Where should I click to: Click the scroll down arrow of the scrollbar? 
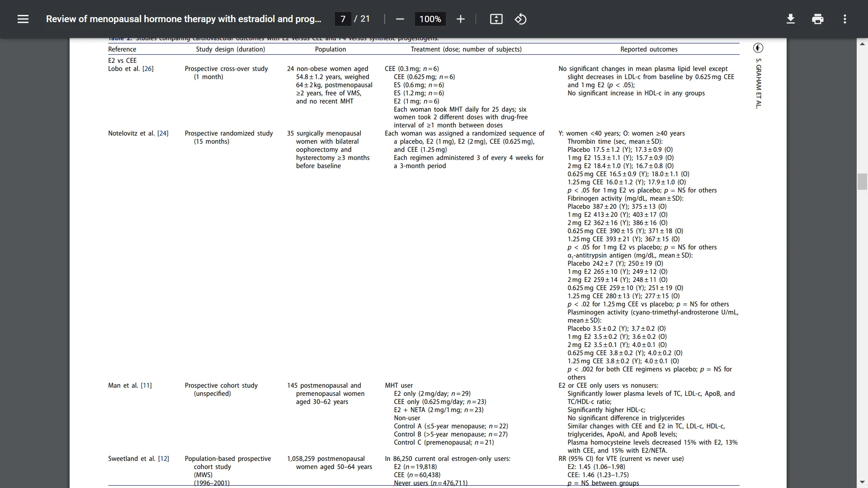click(862, 482)
